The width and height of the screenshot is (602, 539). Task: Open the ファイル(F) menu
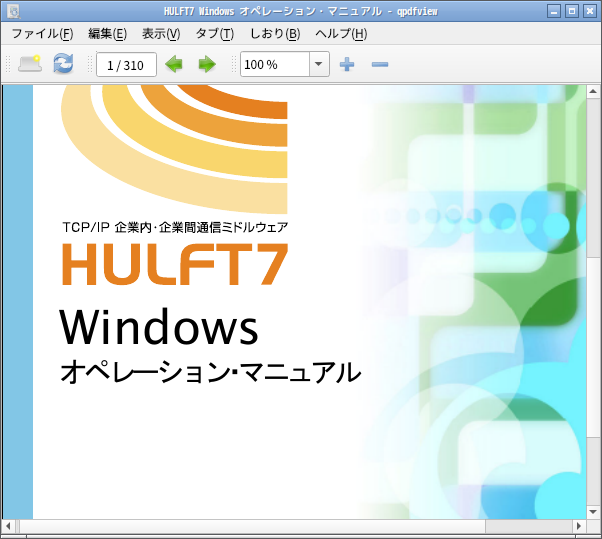[x=42, y=34]
